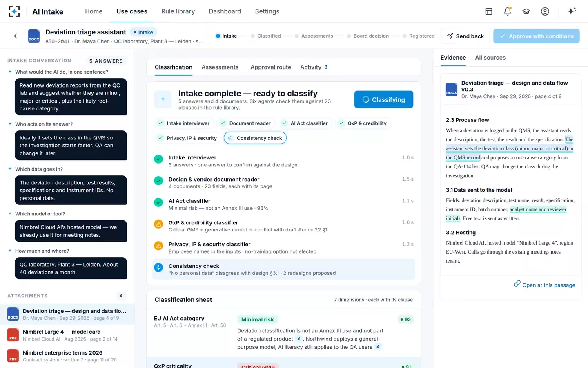Screen dimensions: 588x368
Task: Select the Privacy, IP & security chip
Action: (187, 138)
